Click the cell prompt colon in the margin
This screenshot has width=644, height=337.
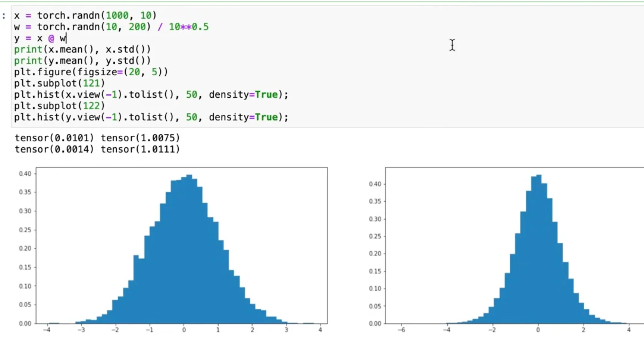(4, 15)
